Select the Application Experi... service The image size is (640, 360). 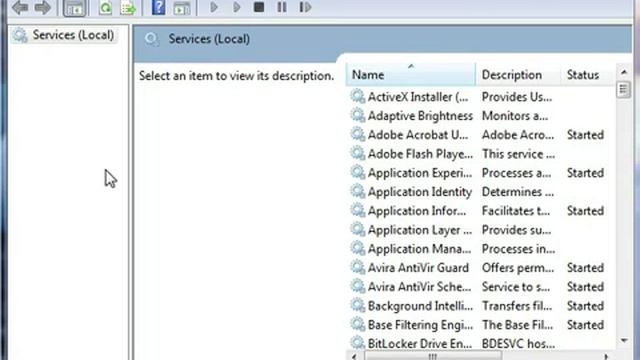[x=420, y=173]
